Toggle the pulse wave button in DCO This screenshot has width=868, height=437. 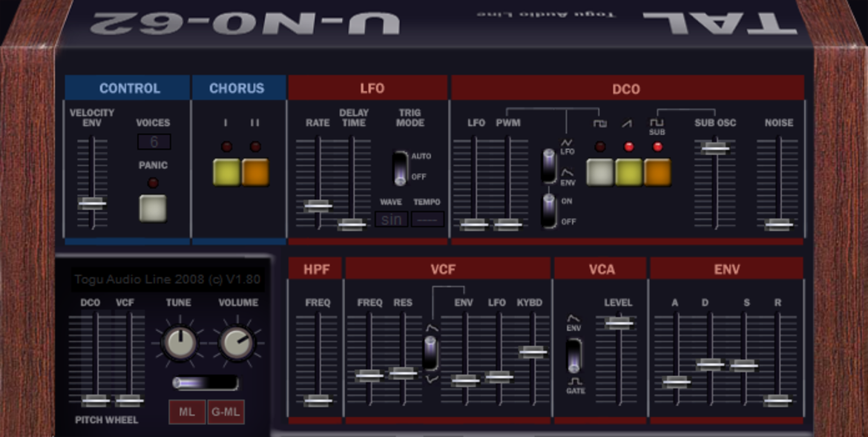(x=600, y=171)
